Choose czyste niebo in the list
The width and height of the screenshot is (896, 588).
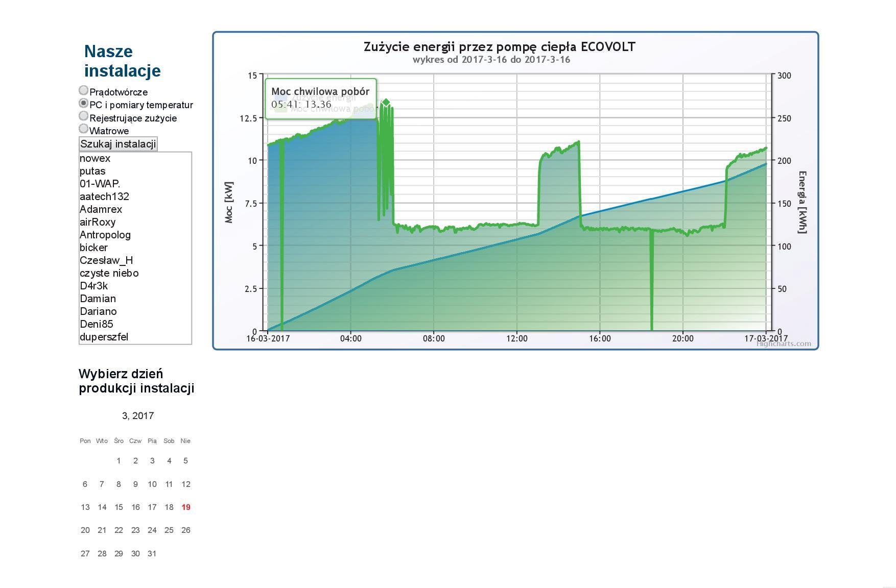pyautogui.click(x=135, y=273)
